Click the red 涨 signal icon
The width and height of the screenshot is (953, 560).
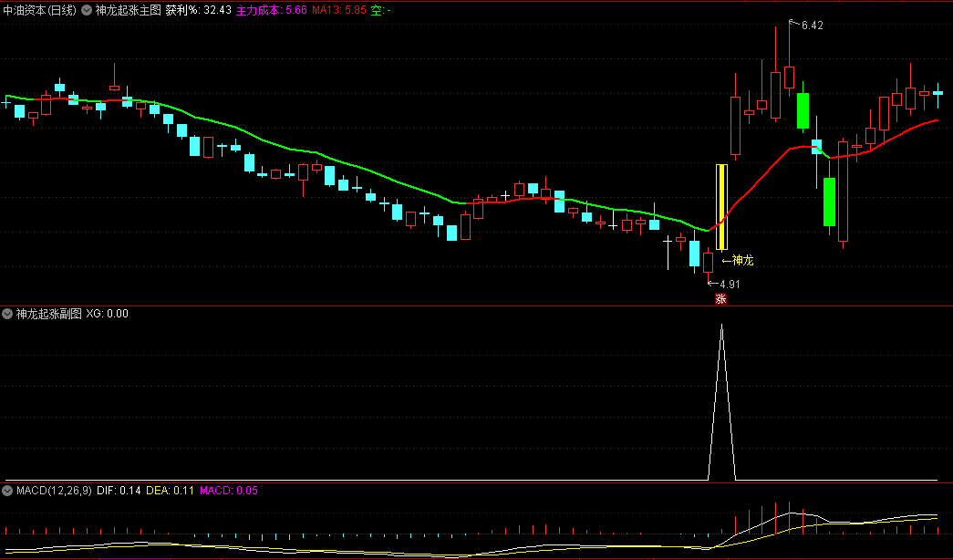coord(720,298)
